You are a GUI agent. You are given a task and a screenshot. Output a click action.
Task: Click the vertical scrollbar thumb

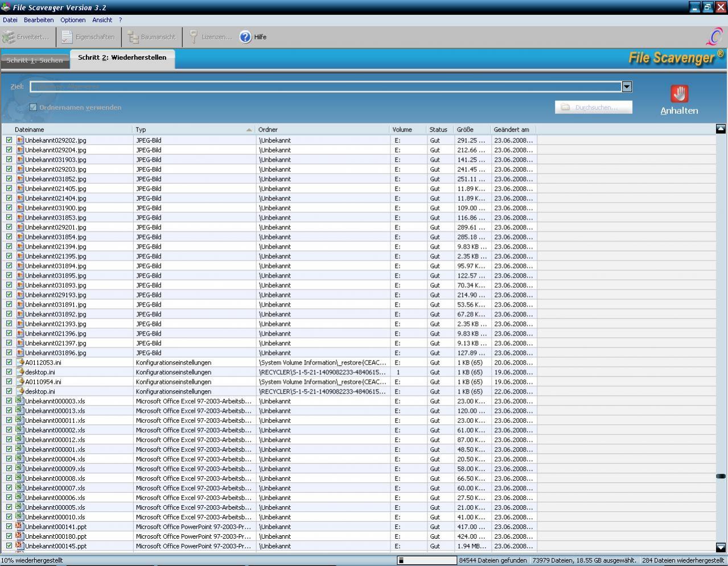pyautogui.click(x=721, y=476)
